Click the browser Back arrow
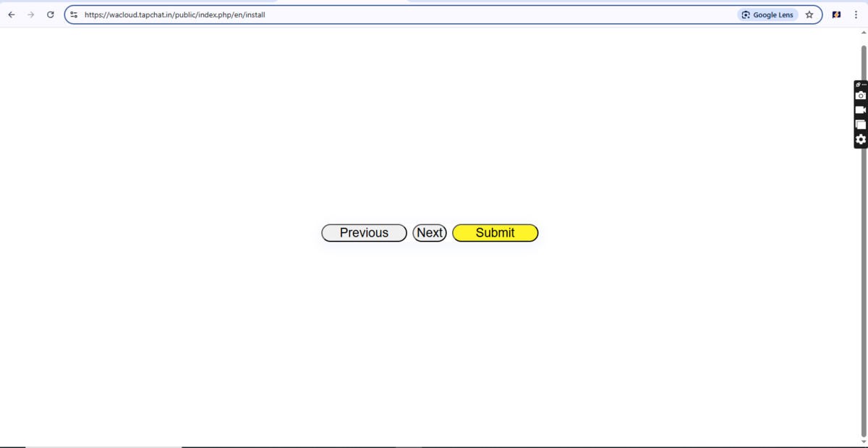Screen dimensions: 868x448 pyautogui.click(x=12, y=14)
